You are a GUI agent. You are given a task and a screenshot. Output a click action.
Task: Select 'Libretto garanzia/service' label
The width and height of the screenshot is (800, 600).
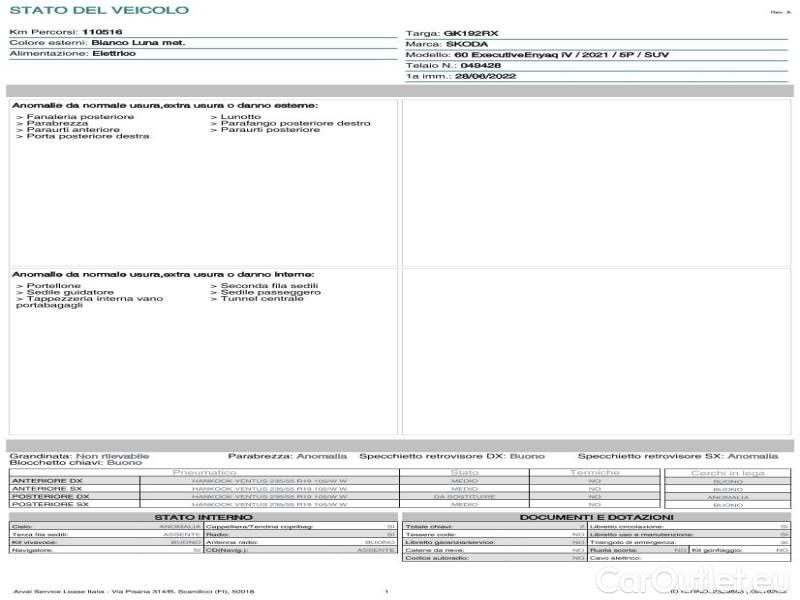[x=450, y=542]
